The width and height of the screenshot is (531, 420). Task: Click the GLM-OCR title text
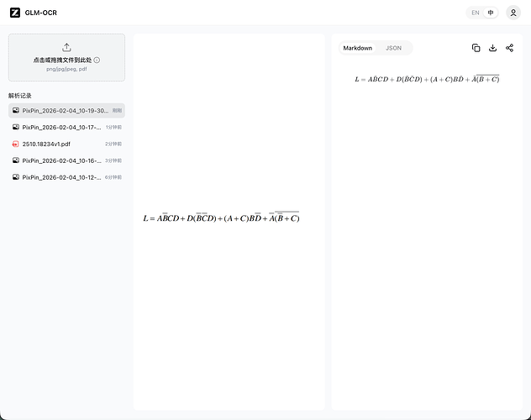click(x=40, y=13)
